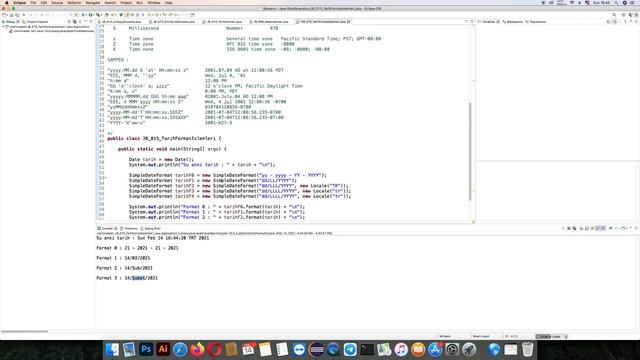This screenshot has width=640, height=360.
Task: Open Opera browser from the dock
Action: (x=214, y=349)
